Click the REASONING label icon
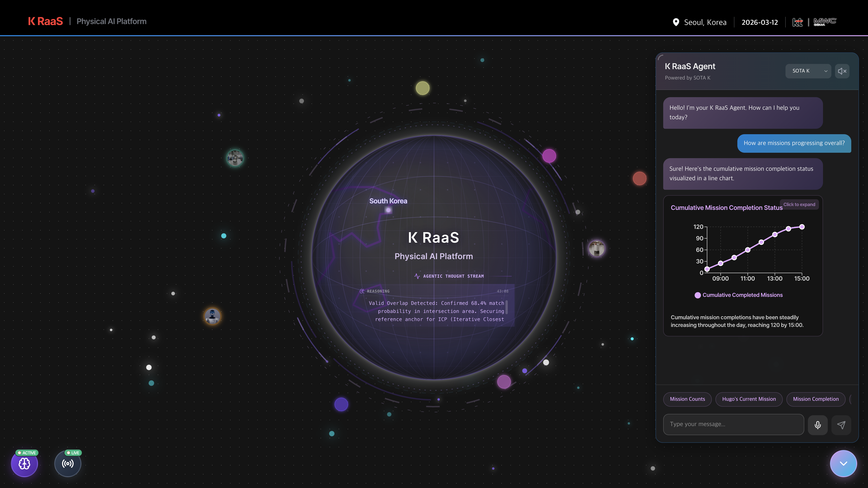 [362, 291]
